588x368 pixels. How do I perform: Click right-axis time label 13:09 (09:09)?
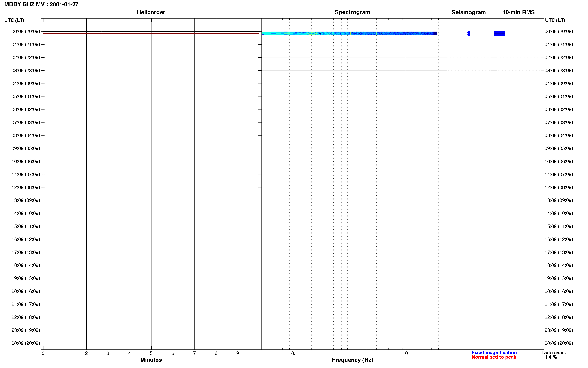coord(559,200)
